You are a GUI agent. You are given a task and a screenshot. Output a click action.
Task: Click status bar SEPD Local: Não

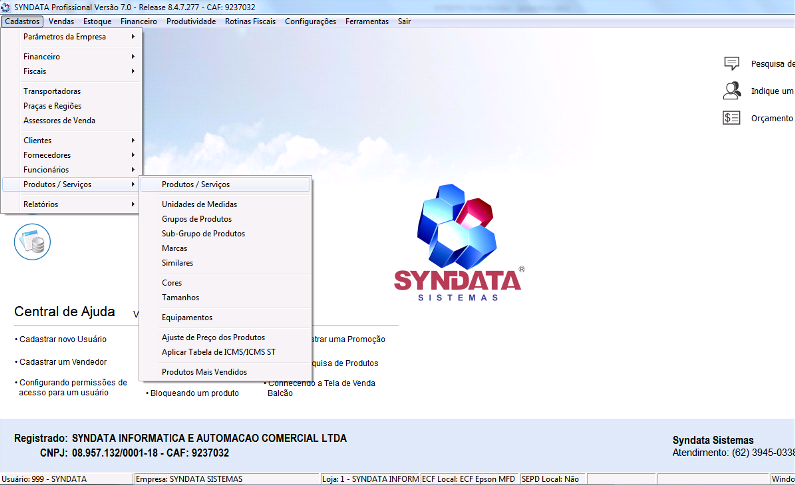[552, 479]
